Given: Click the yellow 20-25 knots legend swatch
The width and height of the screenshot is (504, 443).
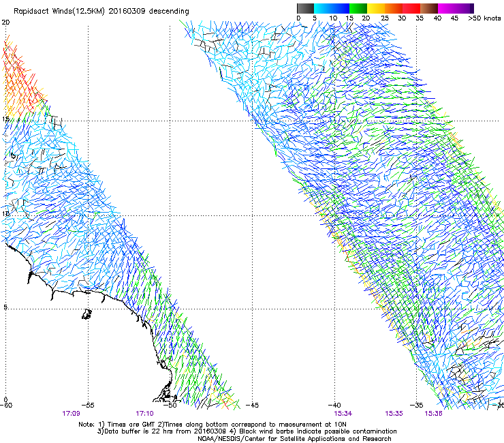Looking at the screenshot, I should (376, 8).
